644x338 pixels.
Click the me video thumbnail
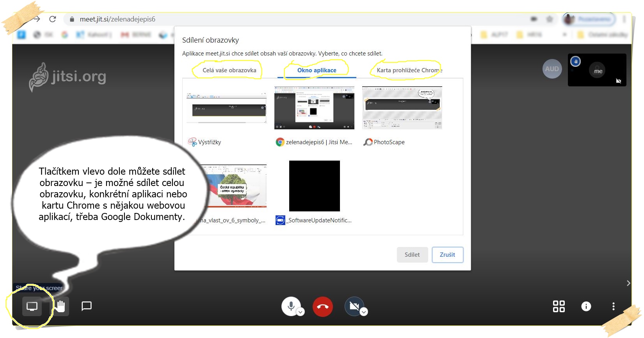tap(597, 70)
